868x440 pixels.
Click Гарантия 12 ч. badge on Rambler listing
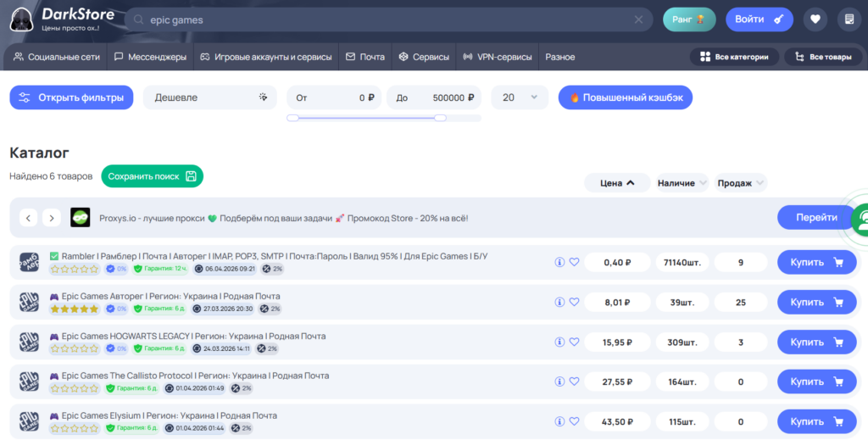[160, 269]
